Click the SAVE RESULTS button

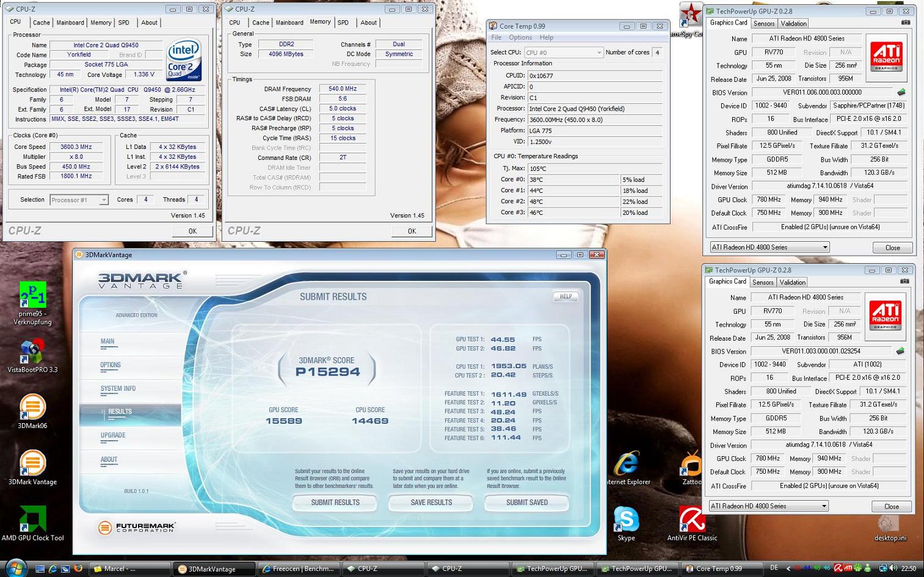pos(431,503)
